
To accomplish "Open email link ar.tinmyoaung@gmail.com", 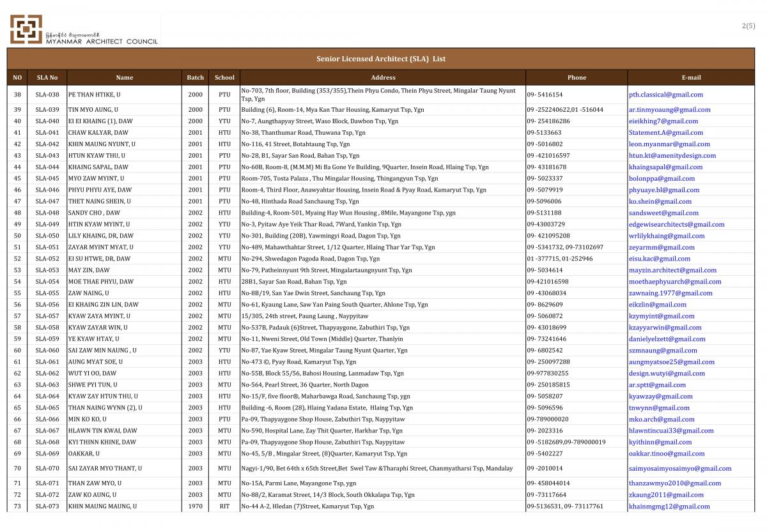I will click(669, 110).
